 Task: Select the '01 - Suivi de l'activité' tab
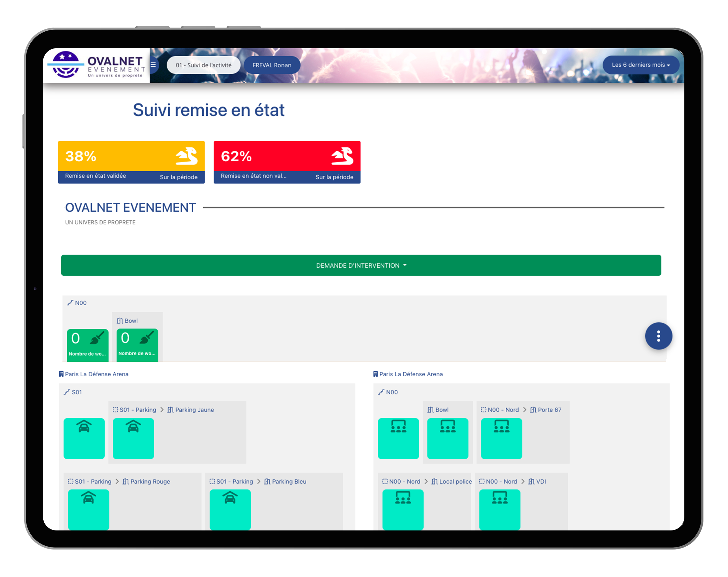point(203,65)
